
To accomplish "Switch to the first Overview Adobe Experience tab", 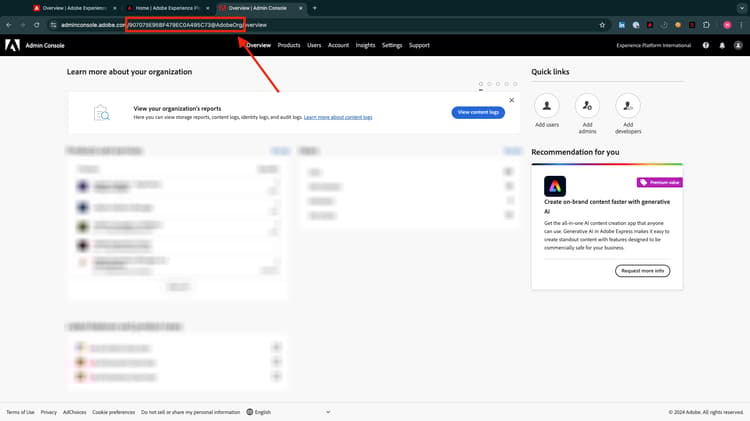I will pos(72,8).
